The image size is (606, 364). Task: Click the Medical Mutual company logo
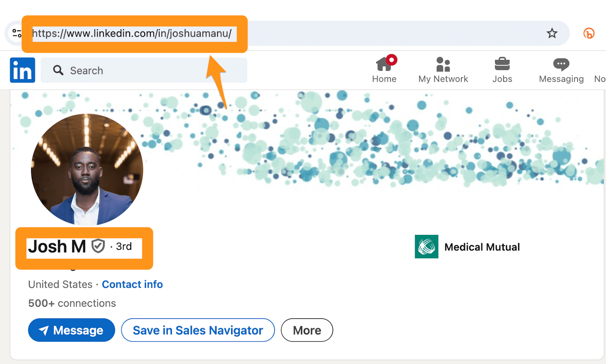426,247
